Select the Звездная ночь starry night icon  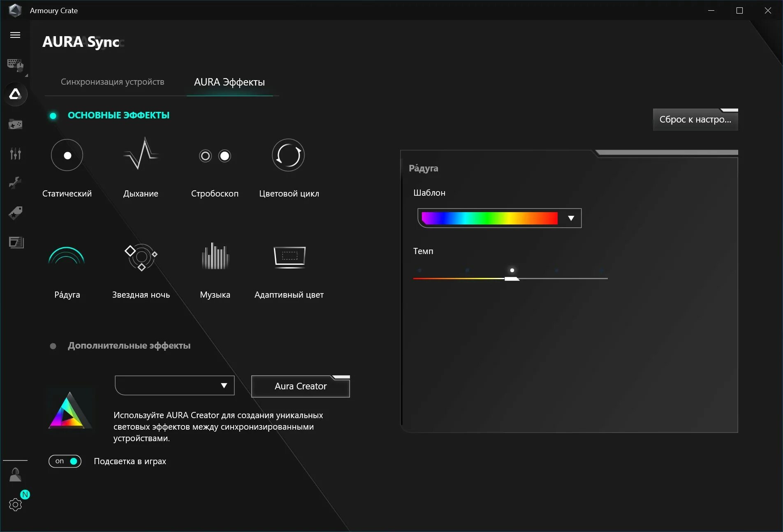[x=141, y=257]
